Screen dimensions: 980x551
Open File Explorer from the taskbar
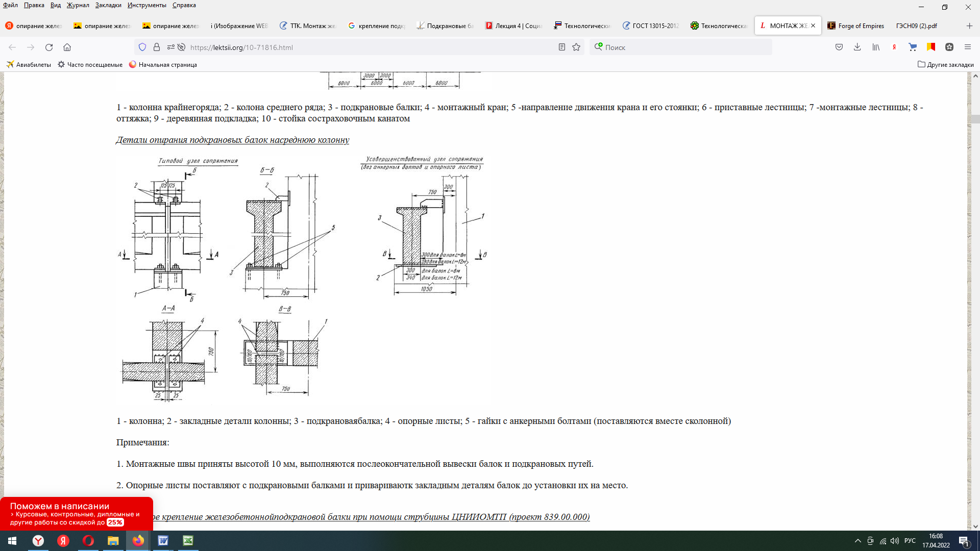[x=113, y=541]
